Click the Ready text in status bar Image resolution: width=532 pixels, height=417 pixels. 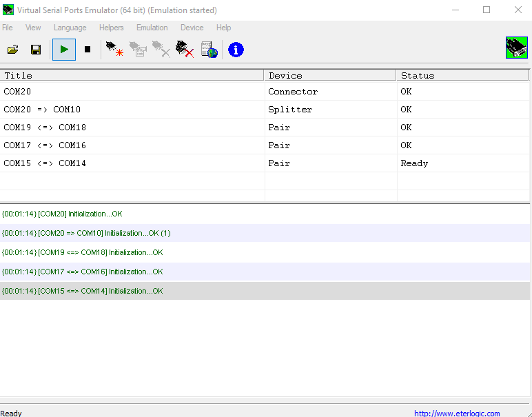pyautogui.click(x=11, y=414)
